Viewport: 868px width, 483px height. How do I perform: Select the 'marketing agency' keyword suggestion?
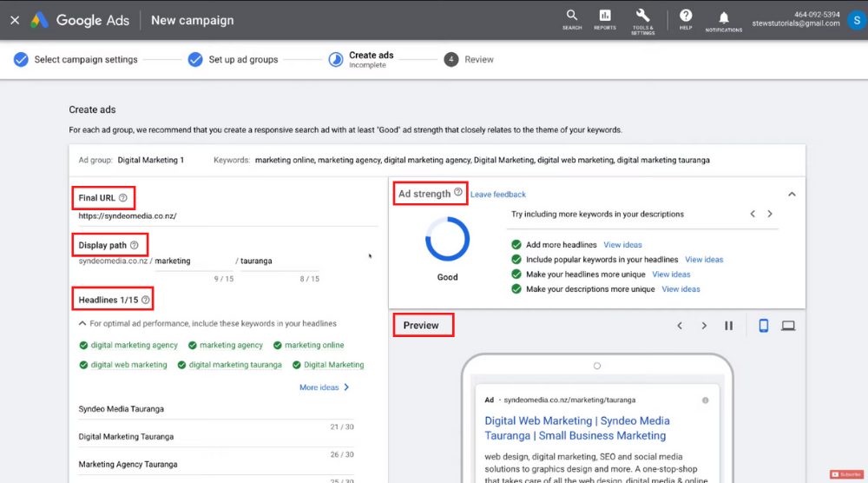click(226, 345)
